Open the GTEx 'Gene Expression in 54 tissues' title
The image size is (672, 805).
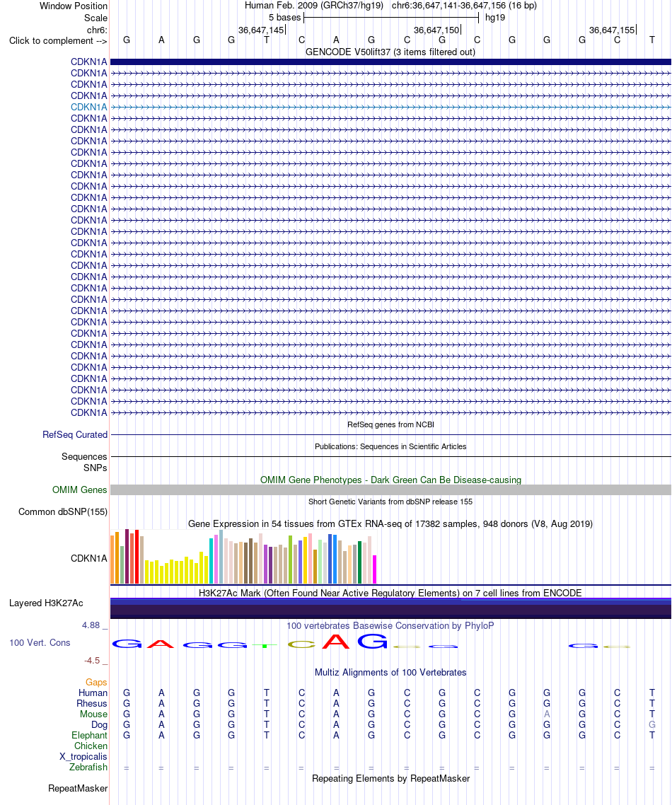point(390,523)
